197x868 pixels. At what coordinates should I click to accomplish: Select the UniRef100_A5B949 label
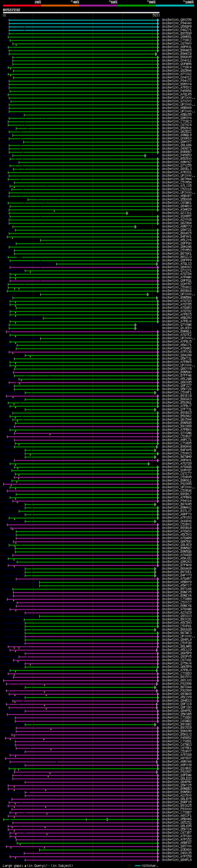176,108
